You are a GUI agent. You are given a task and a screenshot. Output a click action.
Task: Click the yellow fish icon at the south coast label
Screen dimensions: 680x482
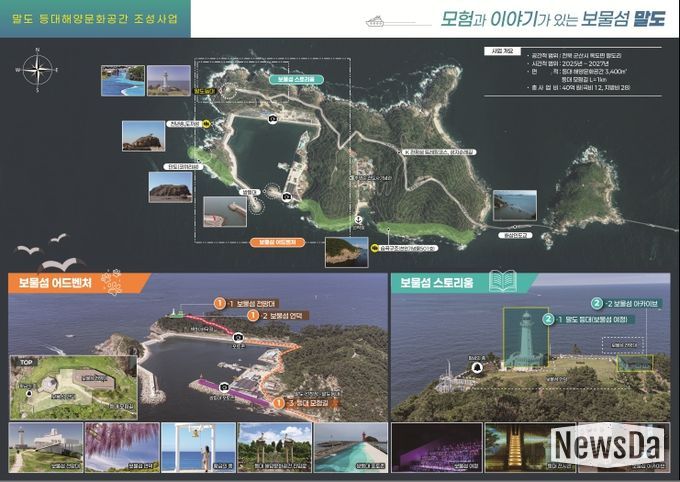pyautogui.click(x=374, y=248)
